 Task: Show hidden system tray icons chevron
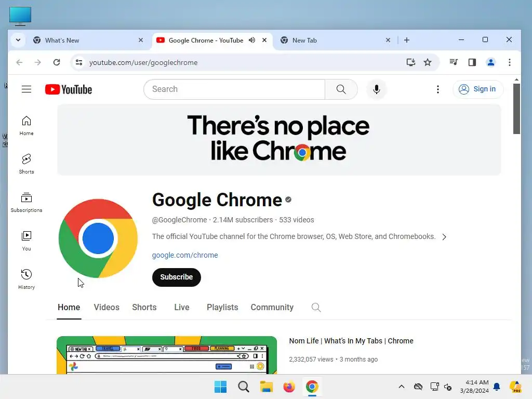pyautogui.click(x=402, y=387)
